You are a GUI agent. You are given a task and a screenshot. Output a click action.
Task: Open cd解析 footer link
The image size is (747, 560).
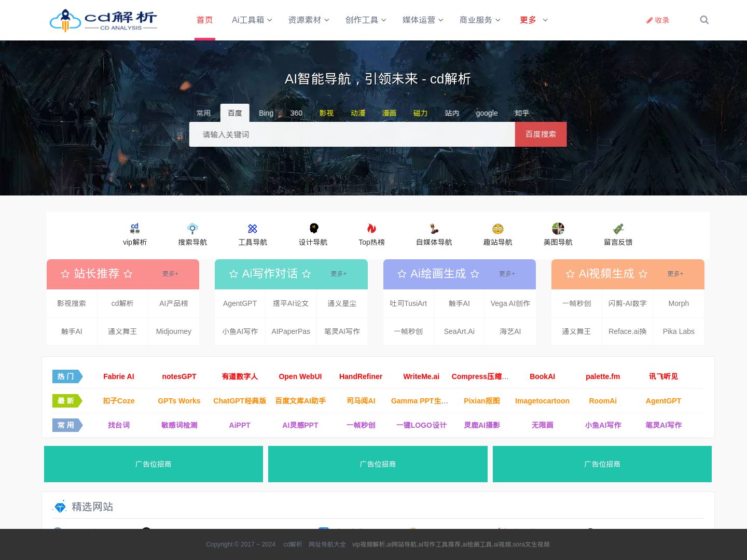click(x=293, y=544)
